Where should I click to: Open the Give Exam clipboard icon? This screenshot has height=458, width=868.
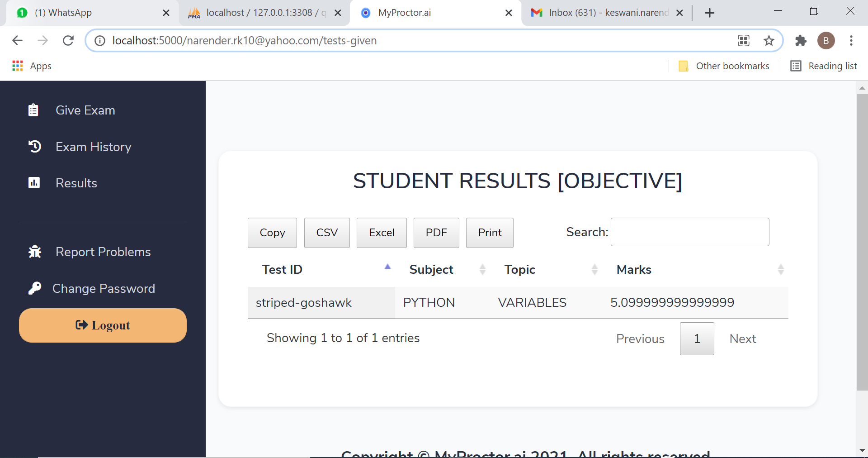33,110
